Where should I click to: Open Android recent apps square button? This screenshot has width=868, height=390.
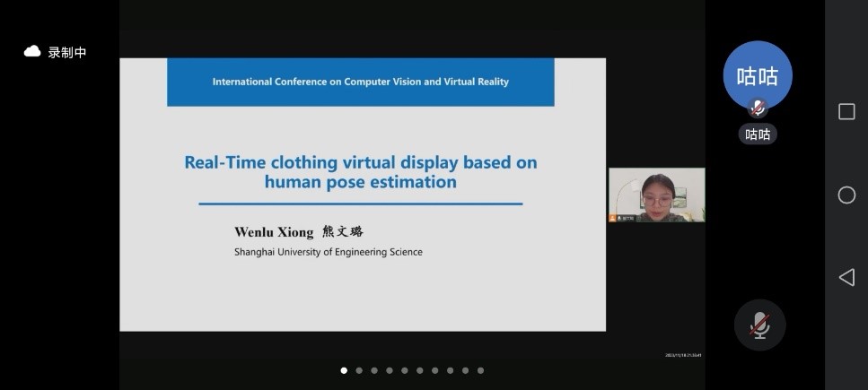[846, 111]
